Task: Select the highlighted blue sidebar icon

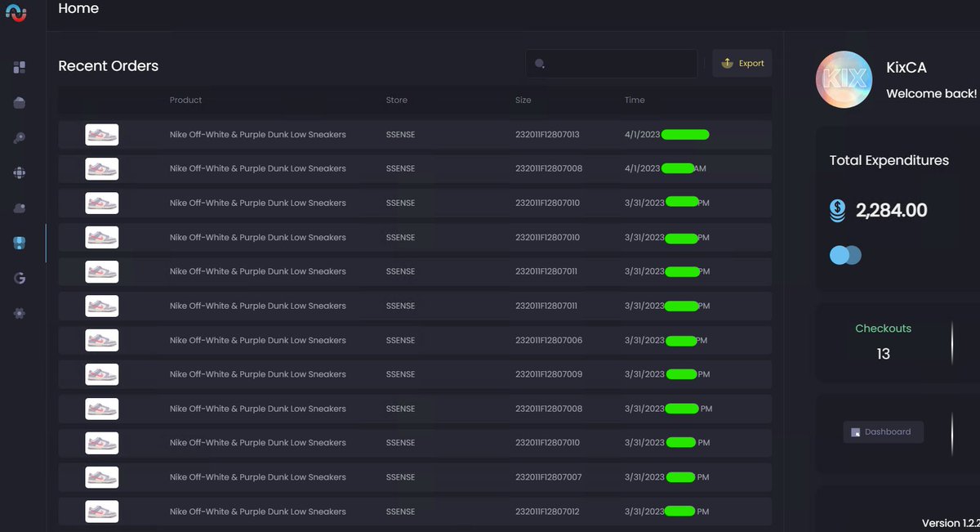Action: [x=20, y=244]
